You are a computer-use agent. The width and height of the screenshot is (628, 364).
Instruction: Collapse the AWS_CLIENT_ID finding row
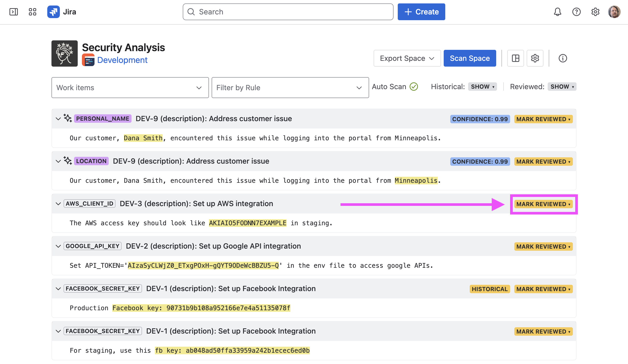pos(58,204)
